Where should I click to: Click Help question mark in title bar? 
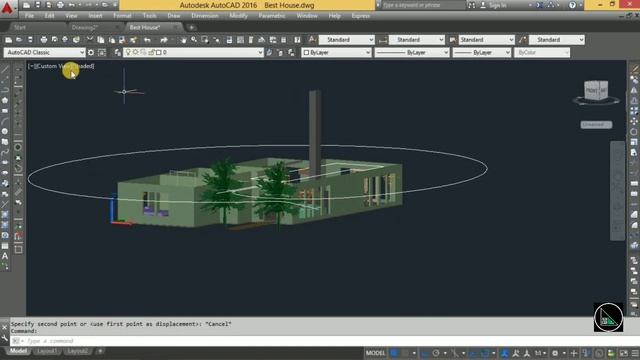pyautogui.click(x=572, y=5)
